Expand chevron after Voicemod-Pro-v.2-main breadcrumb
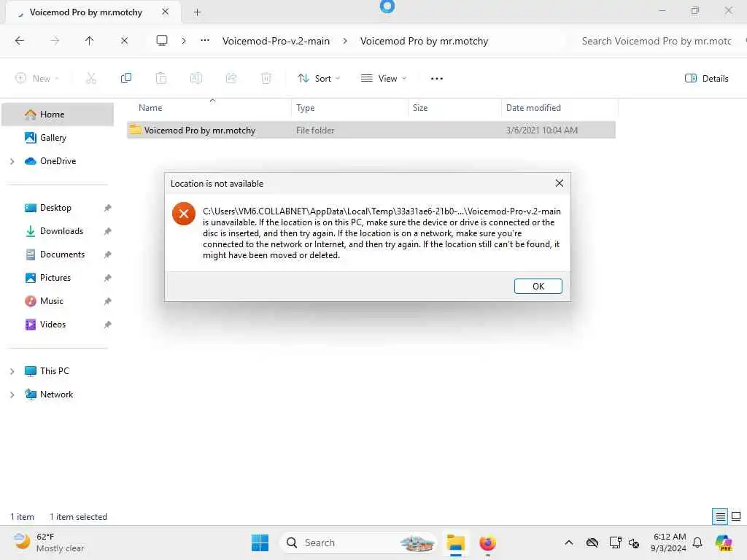747x560 pixels. (345, 41)
